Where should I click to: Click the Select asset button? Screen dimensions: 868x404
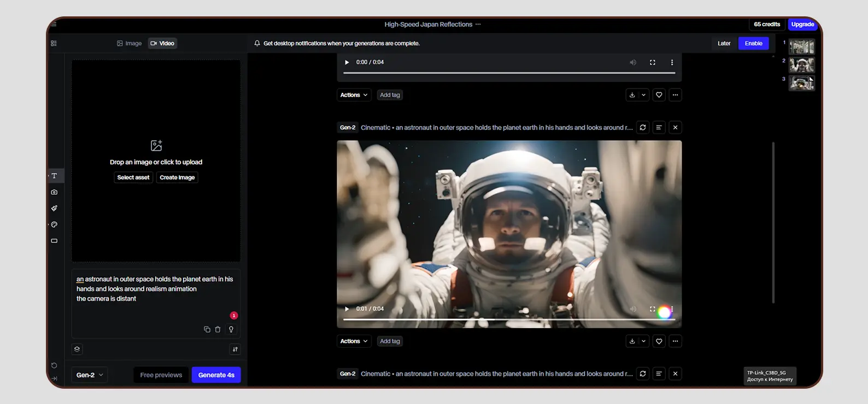click(133, 177)
